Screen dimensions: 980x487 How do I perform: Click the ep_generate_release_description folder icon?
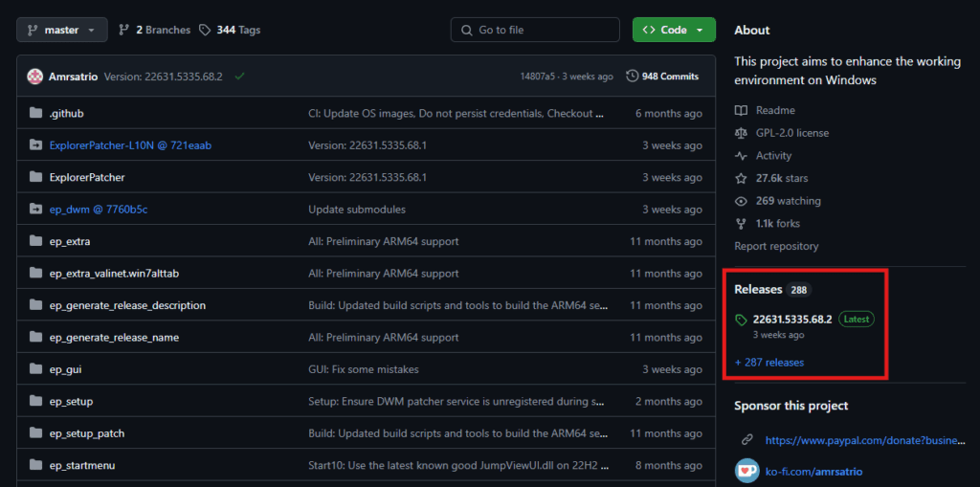35,305
